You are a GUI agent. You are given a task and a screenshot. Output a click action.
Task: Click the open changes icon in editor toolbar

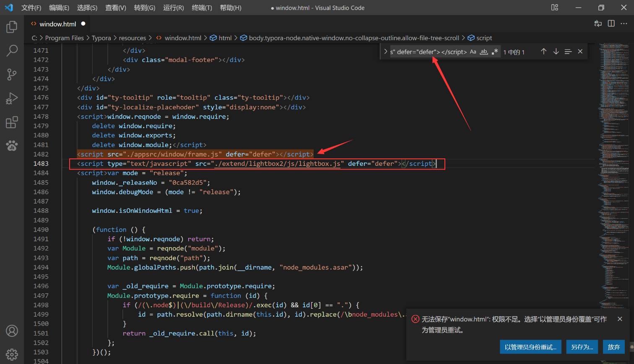(598, 23)
